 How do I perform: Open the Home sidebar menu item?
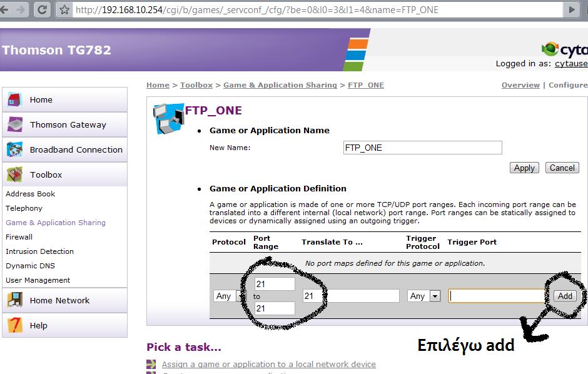click(64, 99)
